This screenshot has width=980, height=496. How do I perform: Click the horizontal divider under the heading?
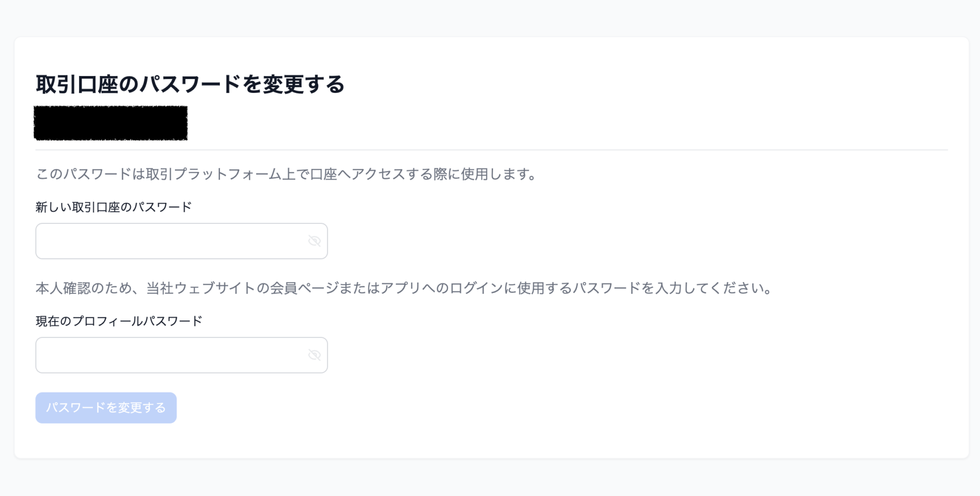(x=491, y=150)
